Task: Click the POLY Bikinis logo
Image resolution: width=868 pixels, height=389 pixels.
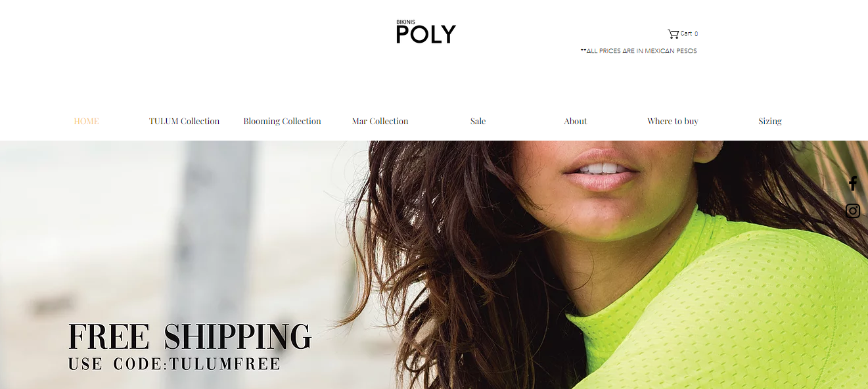Action: point(426,32)
